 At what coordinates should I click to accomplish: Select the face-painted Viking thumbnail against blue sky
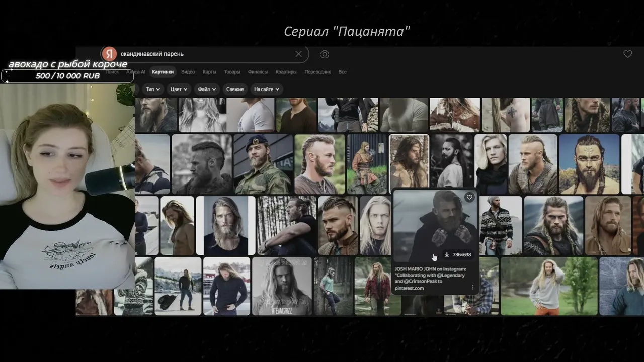point(589,164)
